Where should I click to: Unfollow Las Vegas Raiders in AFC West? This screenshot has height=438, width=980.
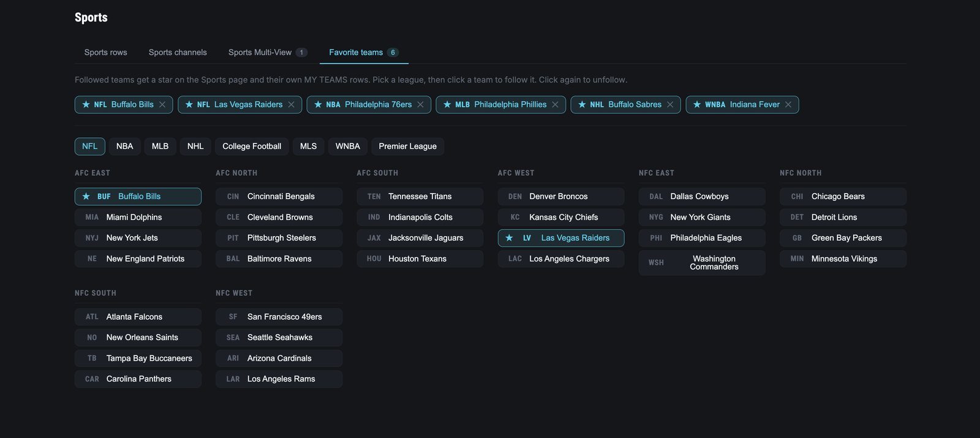(561, 238)
